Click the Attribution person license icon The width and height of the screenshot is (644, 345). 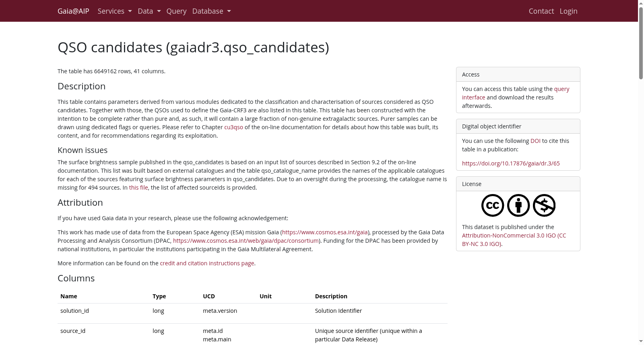point(518,205)
